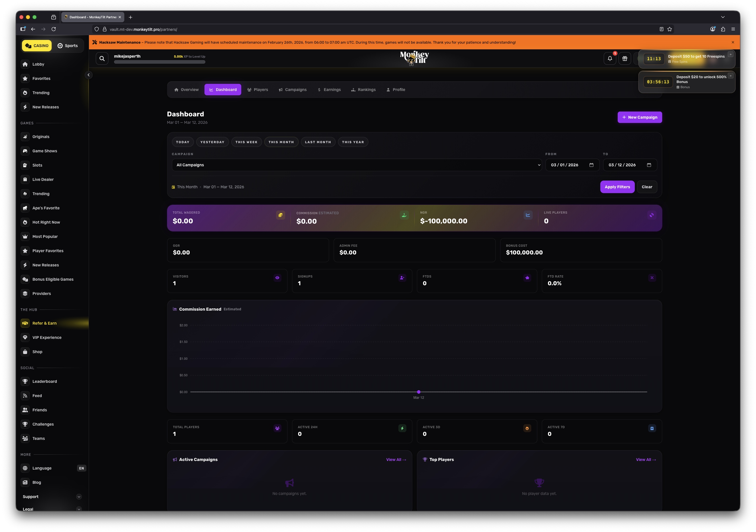The height and width of the screenshot is (532, 756).
Task: Switch to the Earnings tab
Action: click(x=329, y=90)
